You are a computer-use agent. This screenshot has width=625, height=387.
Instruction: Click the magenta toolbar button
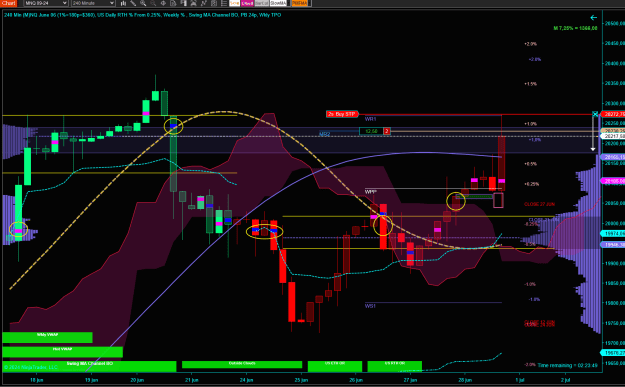tap(247, 3)
